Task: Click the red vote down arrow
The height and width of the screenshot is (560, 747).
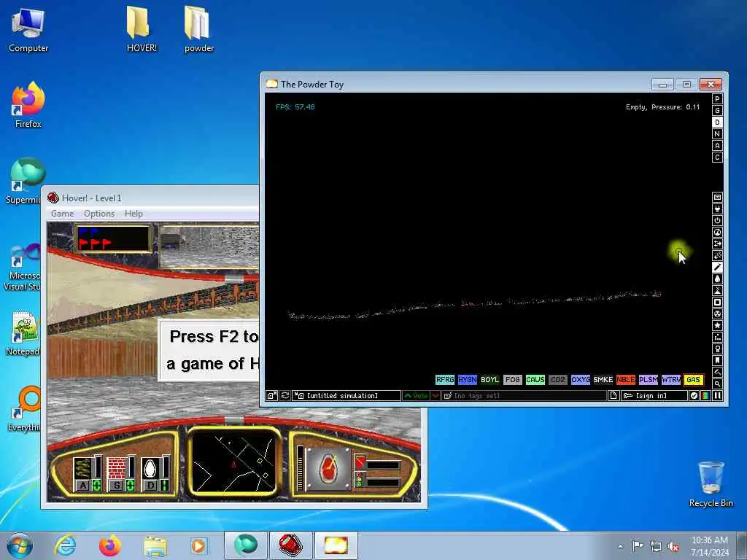Action: click(435, 396)
